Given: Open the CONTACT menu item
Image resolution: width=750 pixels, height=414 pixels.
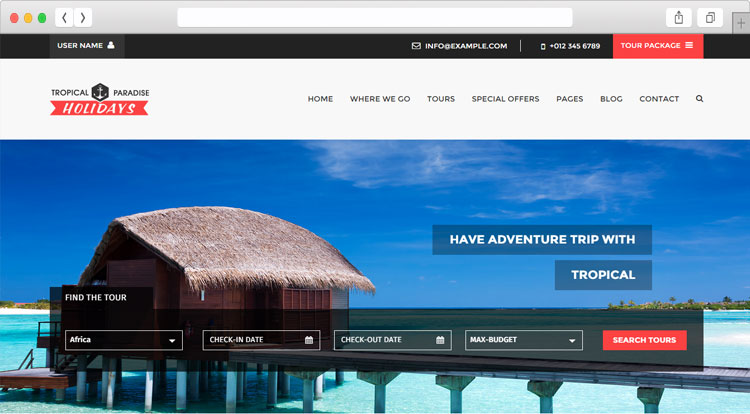Looking at the screenshot, I should pyautogui.click(x=659, y=99).
